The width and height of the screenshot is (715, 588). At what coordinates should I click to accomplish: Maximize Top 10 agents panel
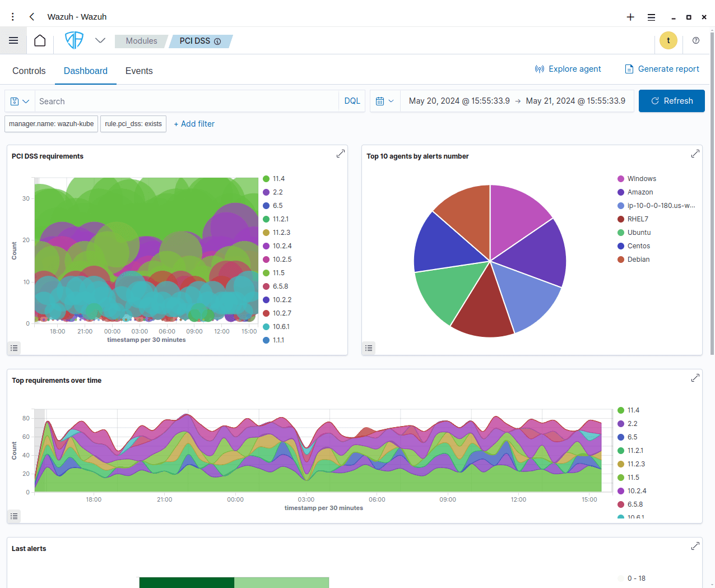coord(695,154)
